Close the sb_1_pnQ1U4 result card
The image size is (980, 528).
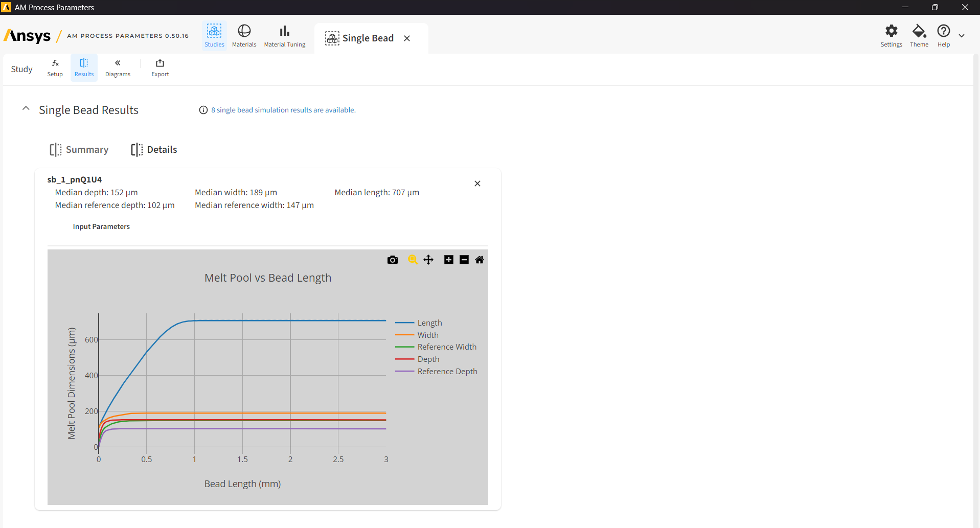click(x=477, y=183)
